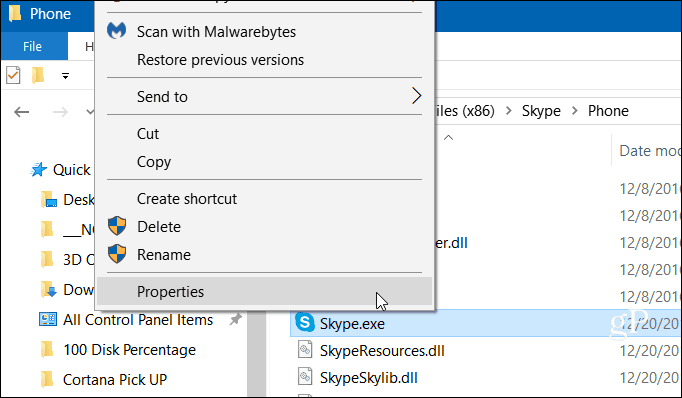Screen dimensions: 682x398
Task: Click Skype in the address breadcrumb
Action: pyautogui.click(x=541, y=111)
